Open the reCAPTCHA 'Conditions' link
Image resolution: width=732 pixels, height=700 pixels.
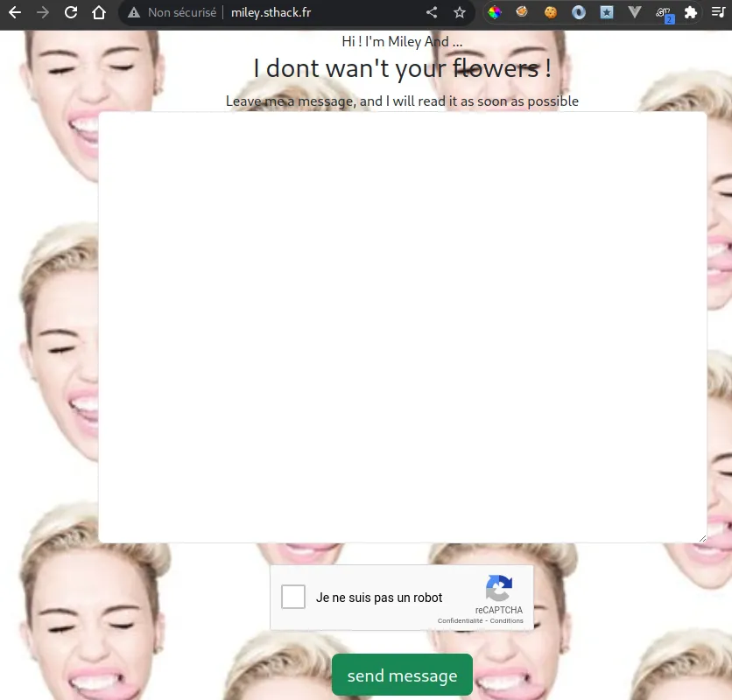(x=506, y=620)
